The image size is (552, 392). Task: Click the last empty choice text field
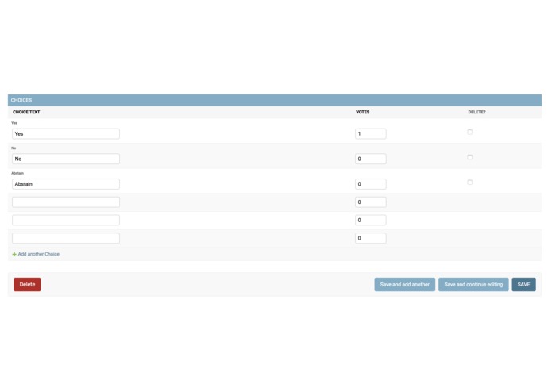coord(66,238)
